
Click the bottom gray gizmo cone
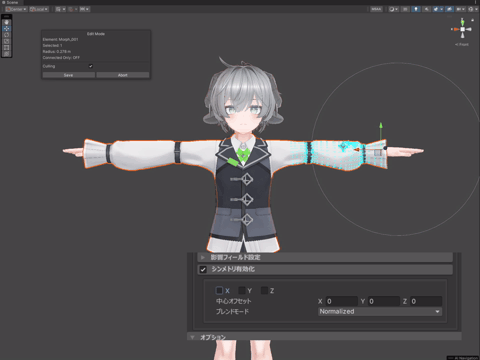coord(463,35)
